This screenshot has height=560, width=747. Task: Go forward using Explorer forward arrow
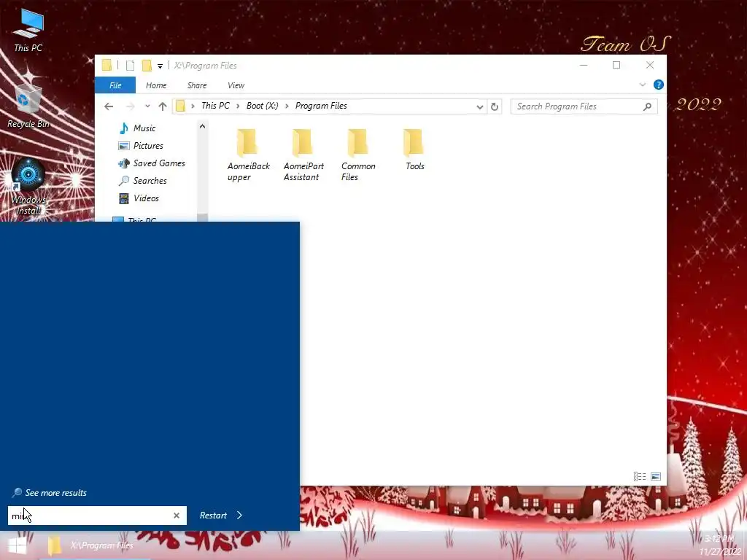[130, 106]
